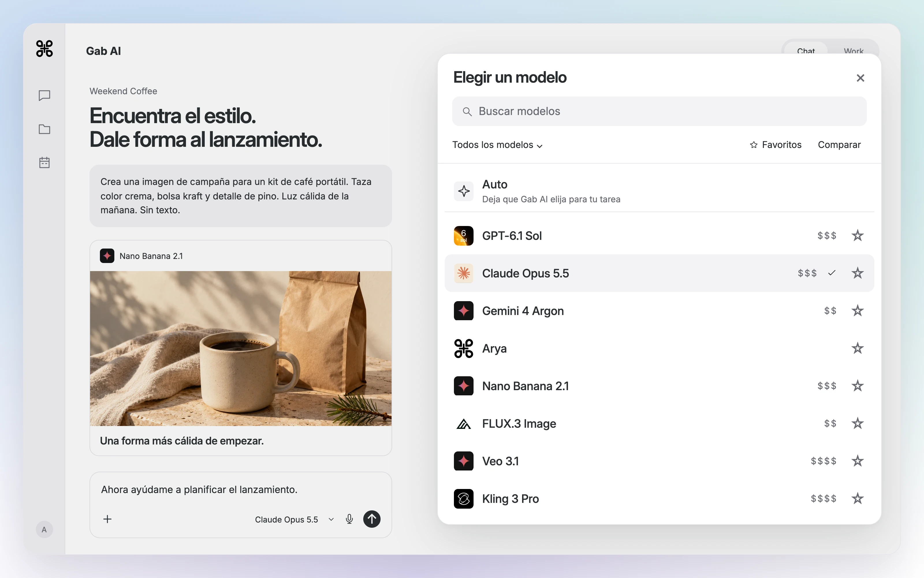Favorite Claude Opus 5.5 with its star
This screenshot has width=924, height=578.
pos(858,273)
